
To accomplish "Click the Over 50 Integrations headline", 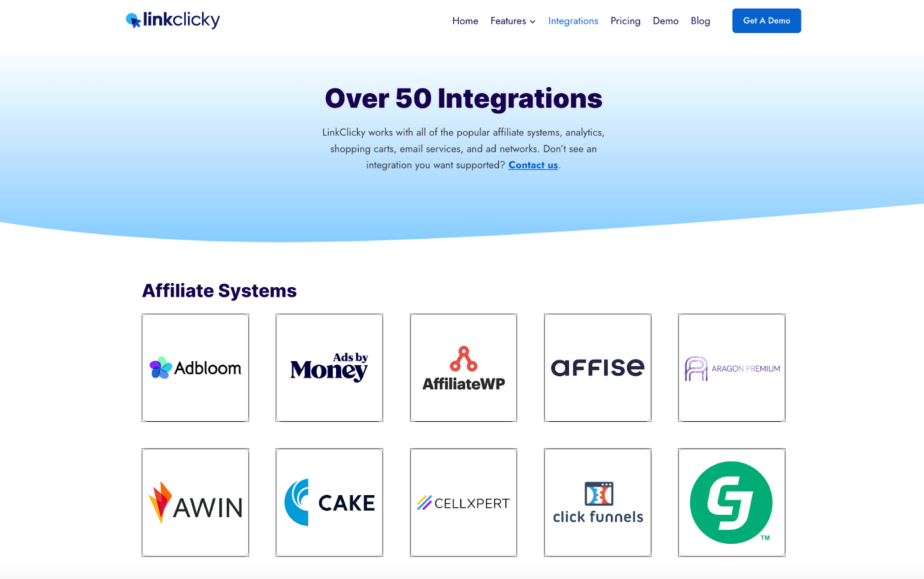I will tap(463, 98).
